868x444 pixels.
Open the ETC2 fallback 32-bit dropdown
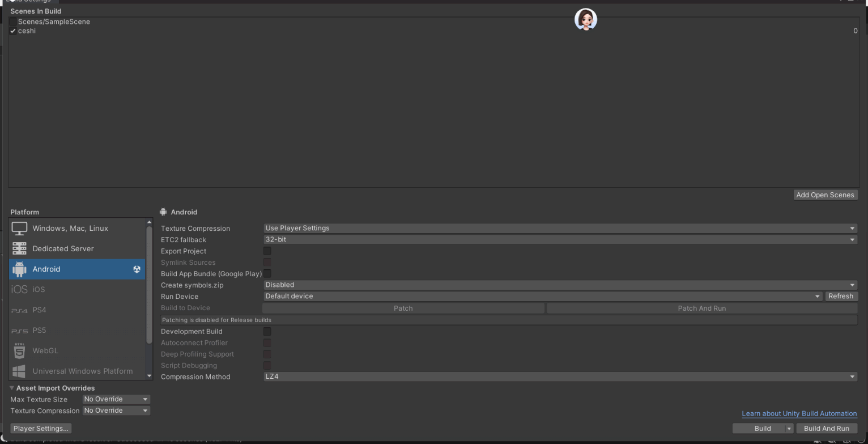pos(560,240)
